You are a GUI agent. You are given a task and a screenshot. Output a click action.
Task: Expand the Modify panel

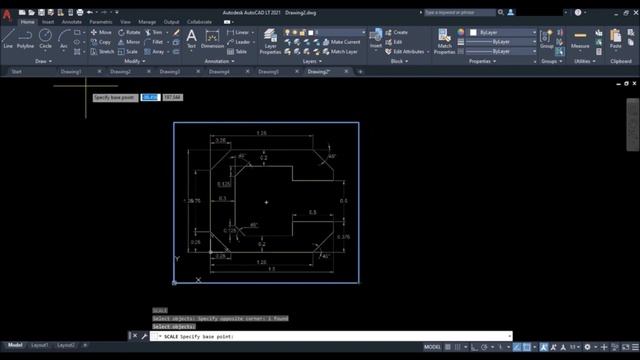tap(134, 61)
